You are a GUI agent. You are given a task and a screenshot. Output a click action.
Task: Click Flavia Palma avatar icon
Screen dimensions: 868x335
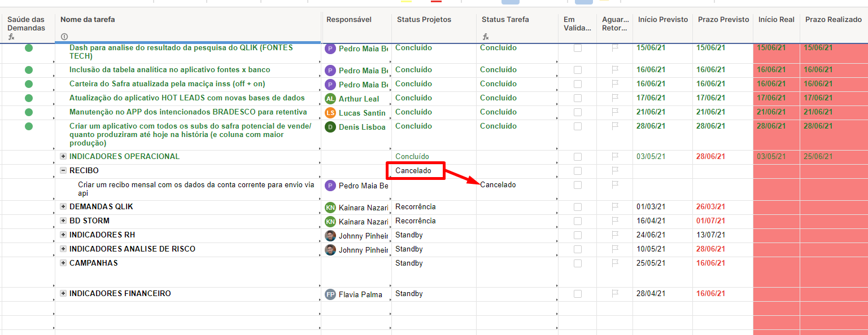[x=330, y=294]
